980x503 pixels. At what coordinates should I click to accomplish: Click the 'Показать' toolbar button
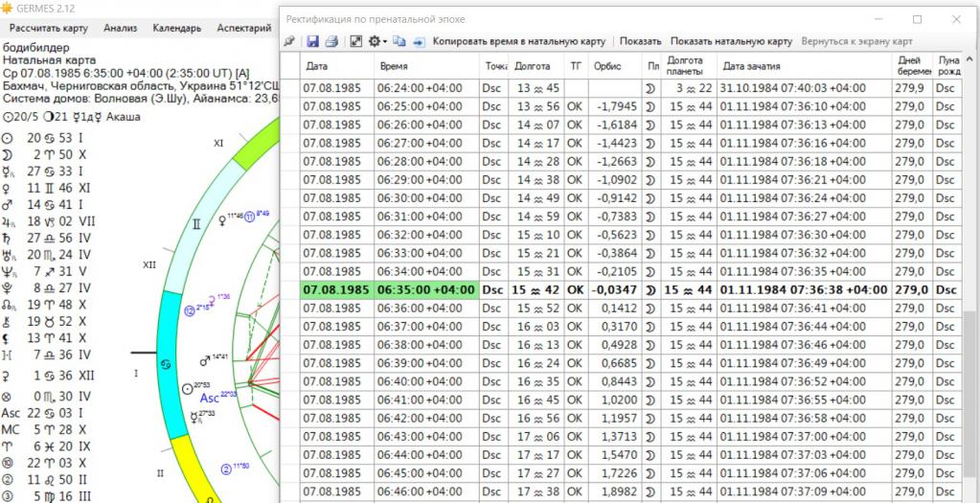click(641, 41)
